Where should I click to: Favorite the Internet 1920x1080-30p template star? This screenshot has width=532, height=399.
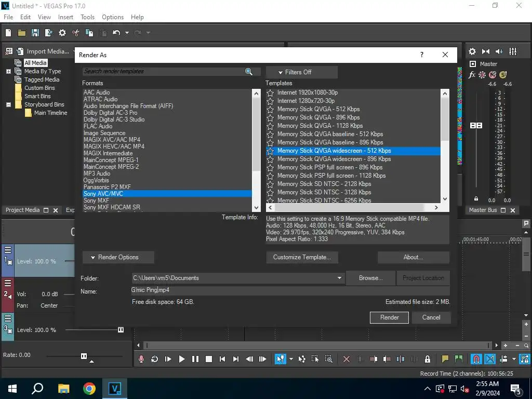tap(270, 93)
